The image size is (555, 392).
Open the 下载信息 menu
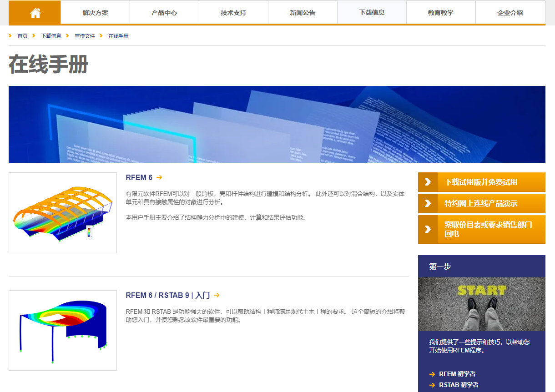coord(372,12)
